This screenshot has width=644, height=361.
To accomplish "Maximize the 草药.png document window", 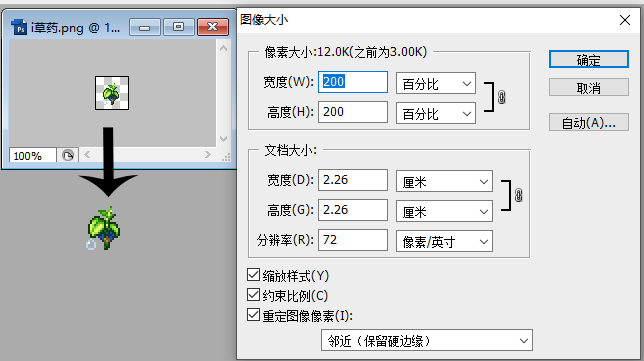I will (x=178, y=27).
